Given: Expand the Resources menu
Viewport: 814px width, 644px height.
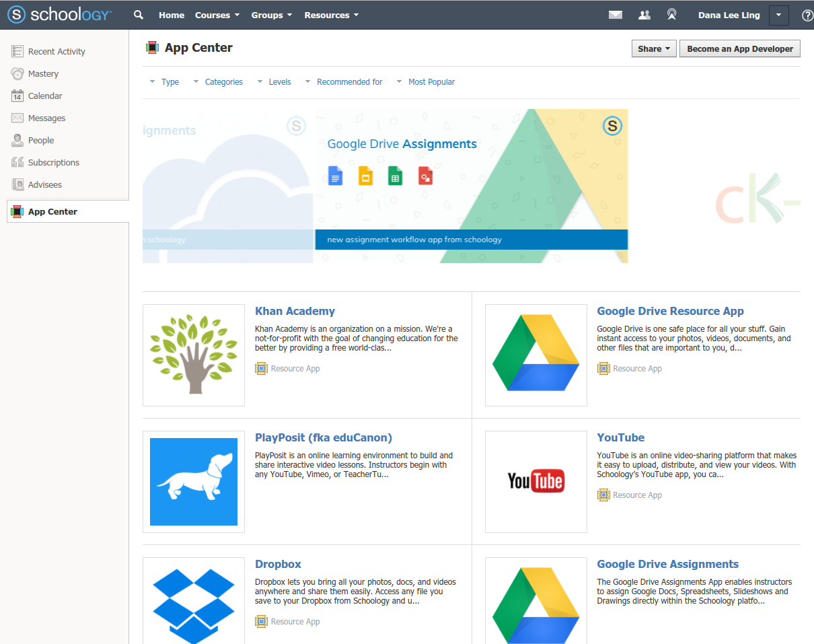Looking at the screenshot, I should click(x=332, y=15).
